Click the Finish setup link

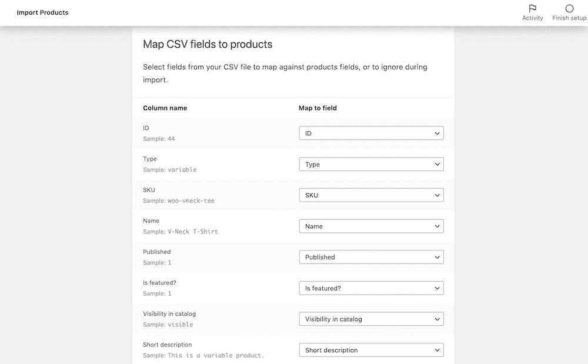[569, 12]
